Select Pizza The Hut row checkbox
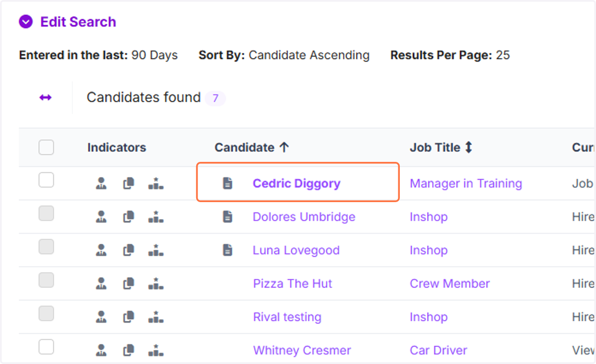This screenshot has width=596, height=364. [46, 280]
